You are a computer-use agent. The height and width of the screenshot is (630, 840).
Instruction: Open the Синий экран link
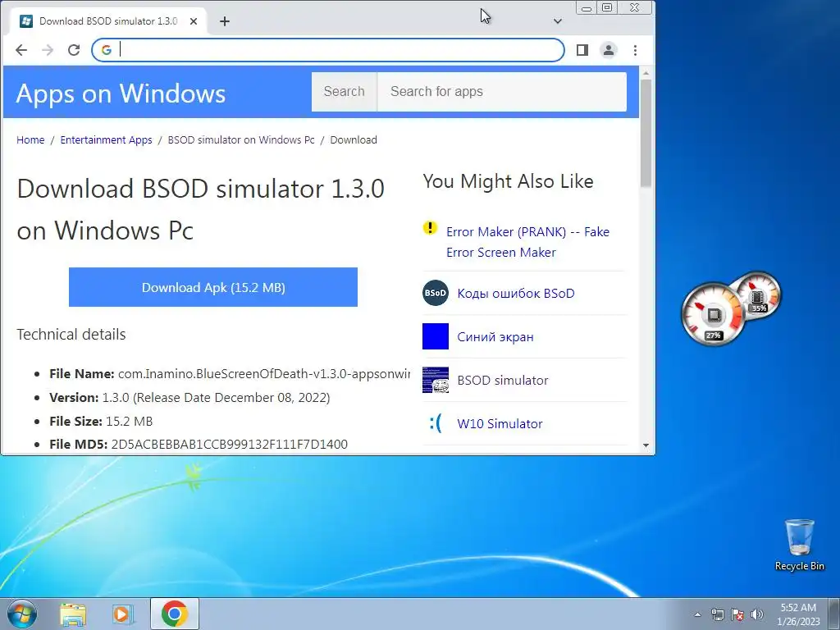[x=495, y=337]
